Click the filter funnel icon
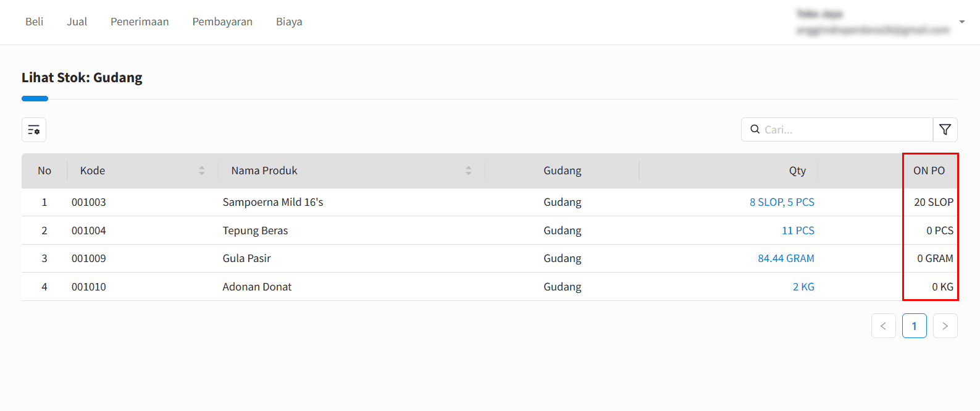The image size is (980, 411). pyautogui.click(x=945, y=130)
